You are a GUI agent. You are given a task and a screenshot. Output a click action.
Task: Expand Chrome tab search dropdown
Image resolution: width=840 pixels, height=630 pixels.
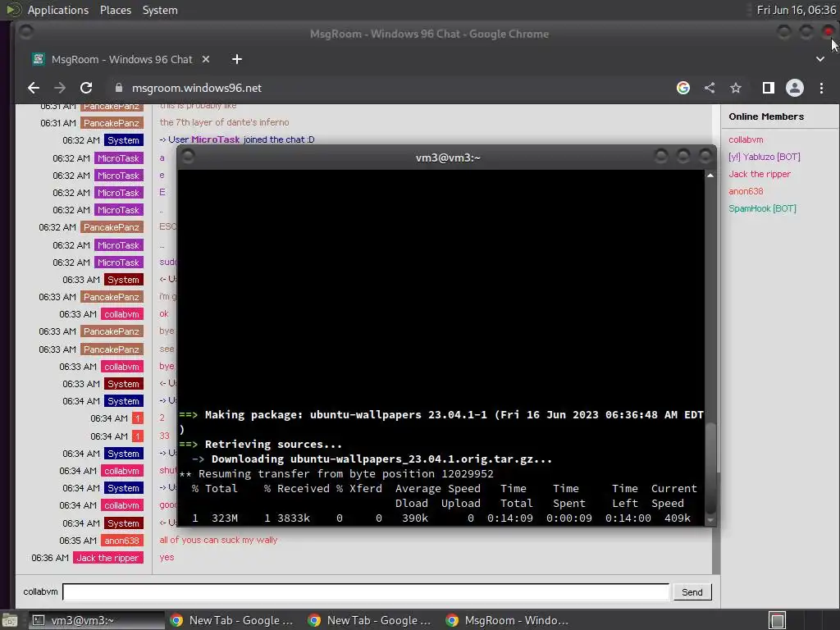coord(820,59)
